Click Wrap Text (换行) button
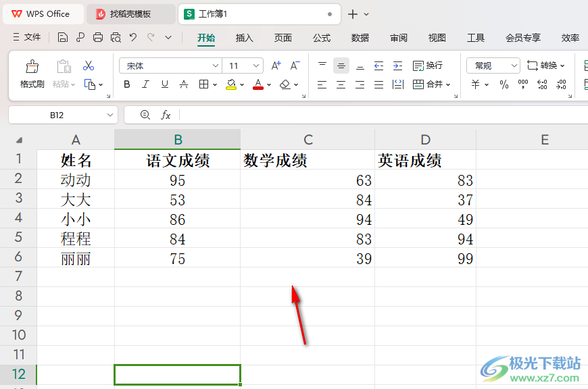Screen dimensions: 588x389 click(x=428, y=66)
